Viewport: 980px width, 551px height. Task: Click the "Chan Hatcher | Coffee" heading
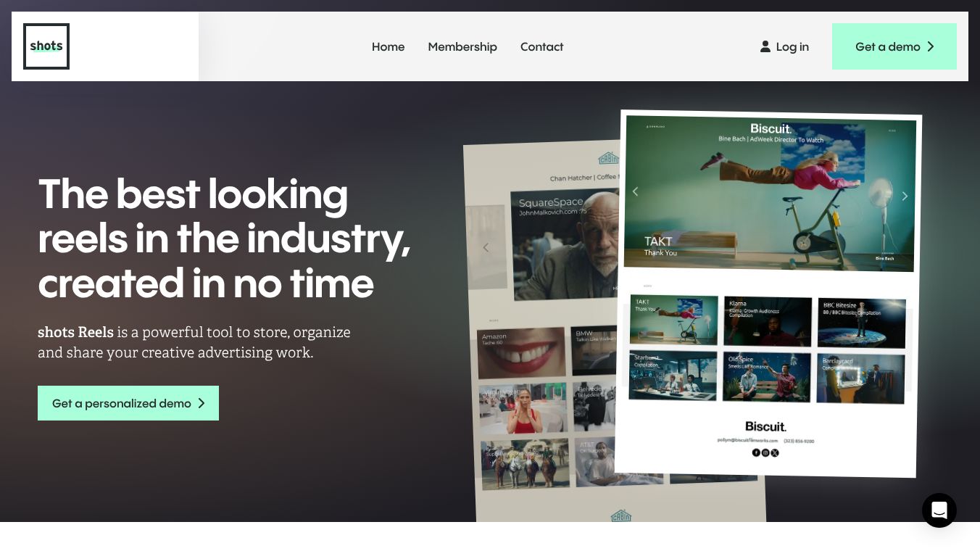click(x=584, y=178)
